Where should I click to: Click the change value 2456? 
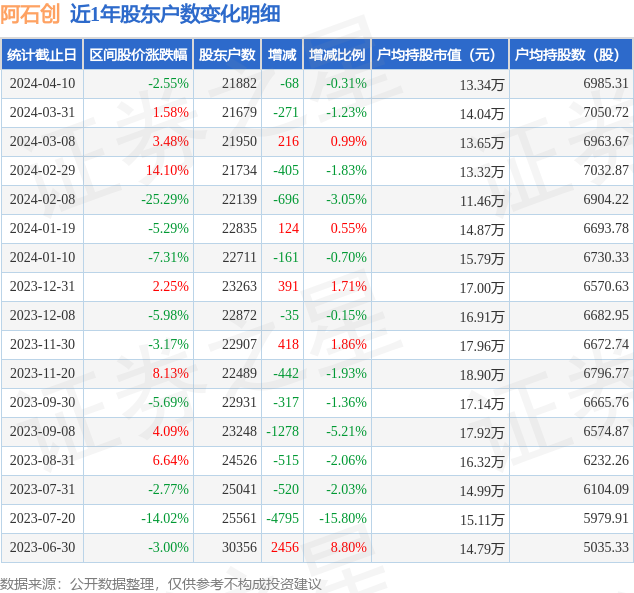coord(285,547)
